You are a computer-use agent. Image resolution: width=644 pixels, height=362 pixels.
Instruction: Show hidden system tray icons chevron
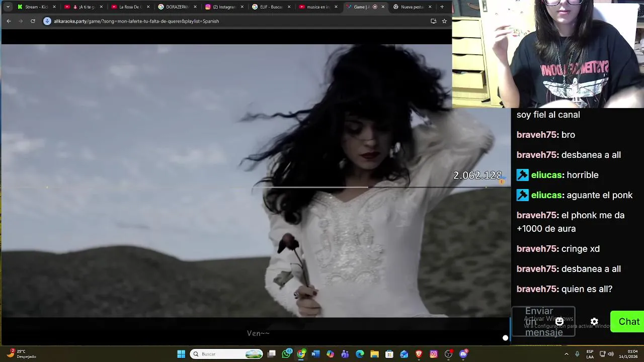coord(567,354)
